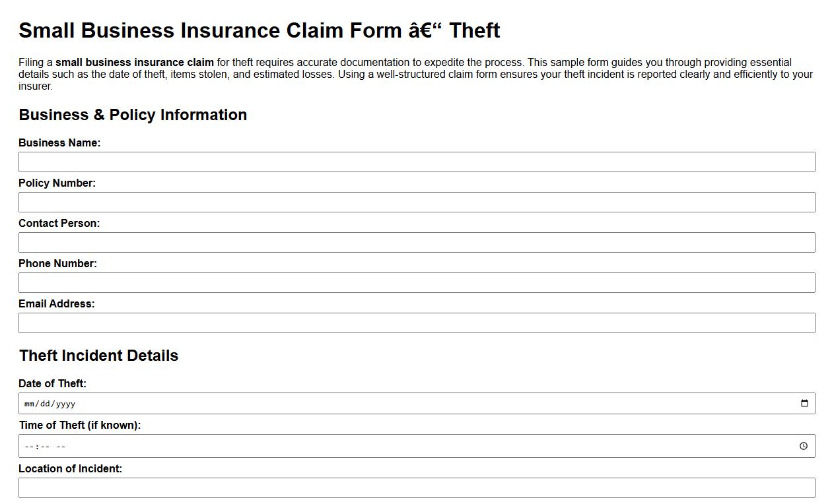Select the hour segment of Time of Theft
Screen dimensions: 834x504
[26, 446]
